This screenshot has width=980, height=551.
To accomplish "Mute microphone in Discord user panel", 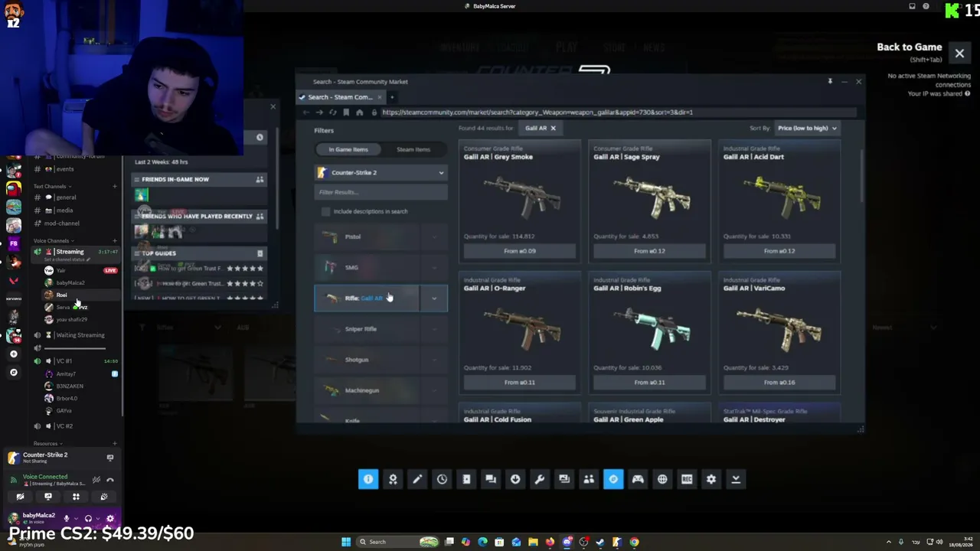I will (x=66, y=518).
